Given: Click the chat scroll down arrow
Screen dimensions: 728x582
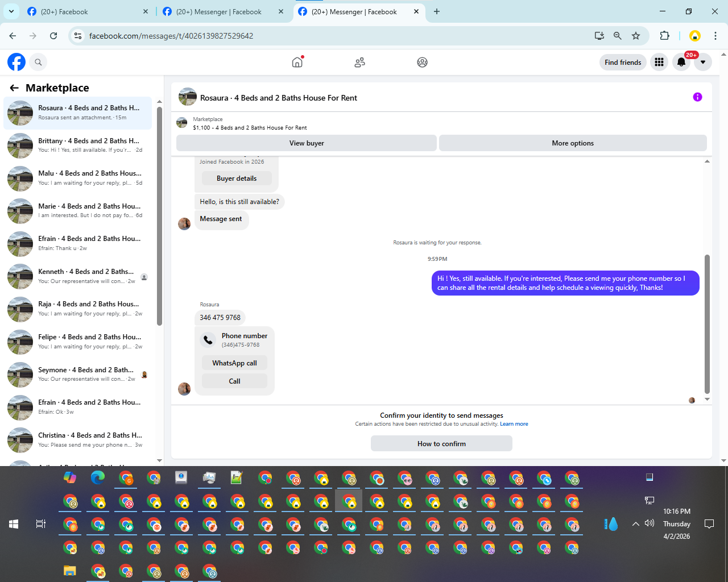Looking at the screenshot, I should pos(707,400).
